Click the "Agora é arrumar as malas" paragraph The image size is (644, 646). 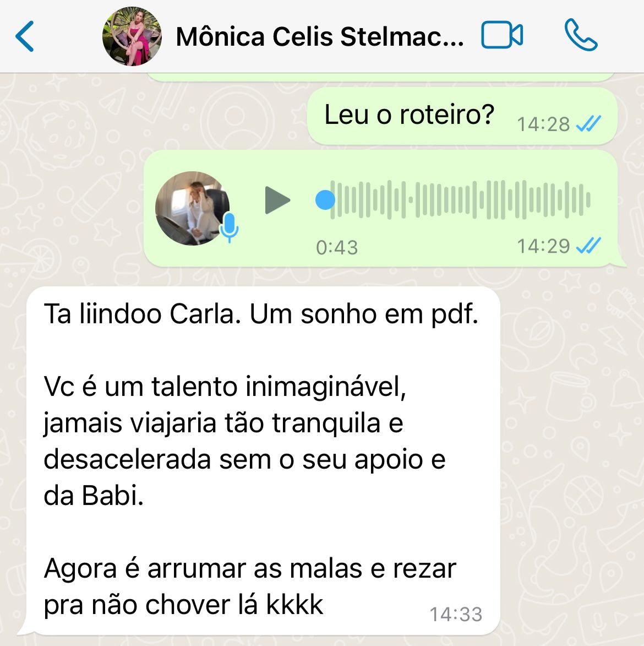pos(250,587)
